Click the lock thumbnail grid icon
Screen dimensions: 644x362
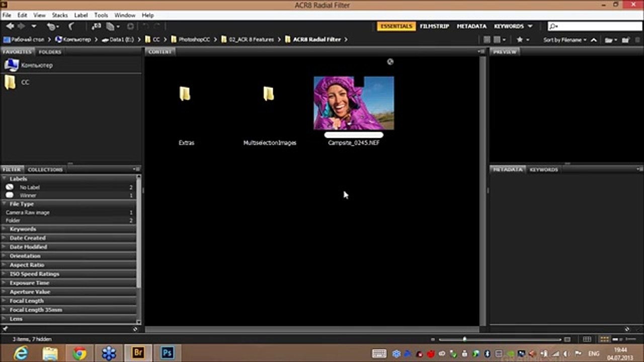point(587,339)
